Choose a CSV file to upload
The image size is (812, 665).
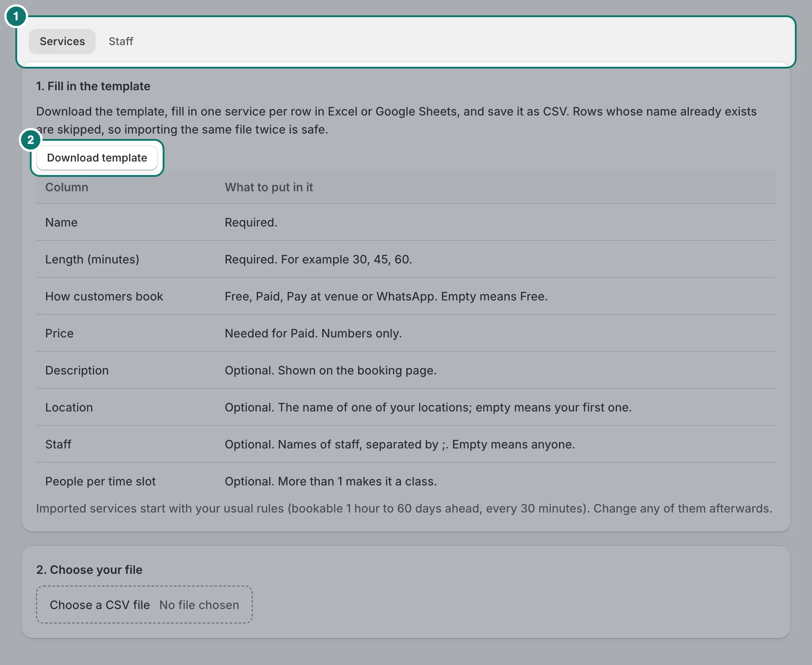tap(144, 605)
